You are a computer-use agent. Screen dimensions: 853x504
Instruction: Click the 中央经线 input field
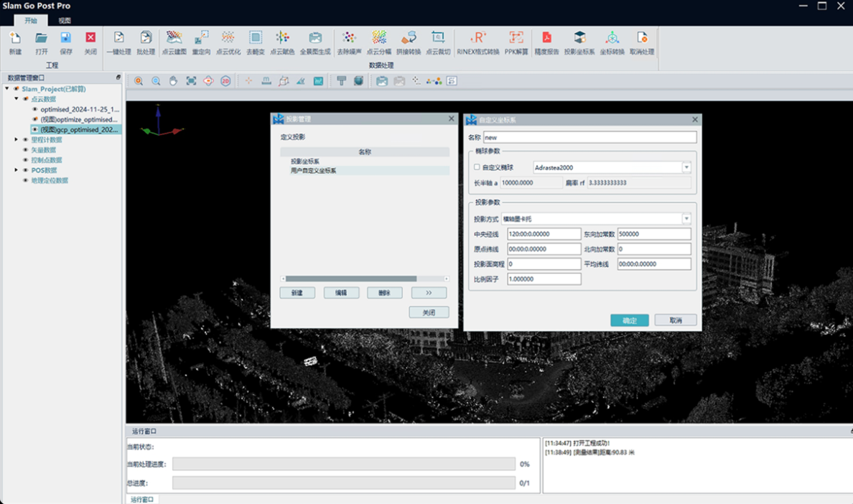click(x=544, y=234)
